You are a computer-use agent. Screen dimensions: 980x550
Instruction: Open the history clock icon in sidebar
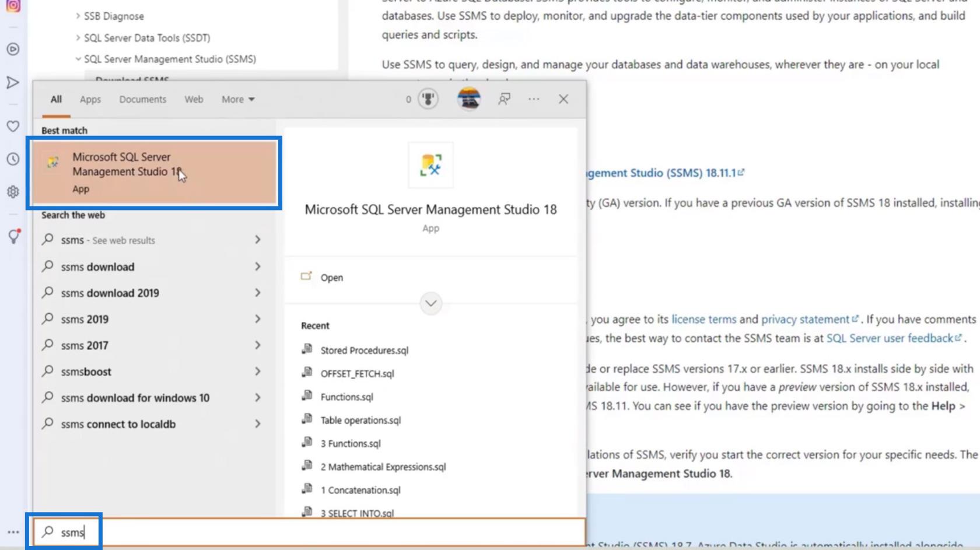coord(13,159)
